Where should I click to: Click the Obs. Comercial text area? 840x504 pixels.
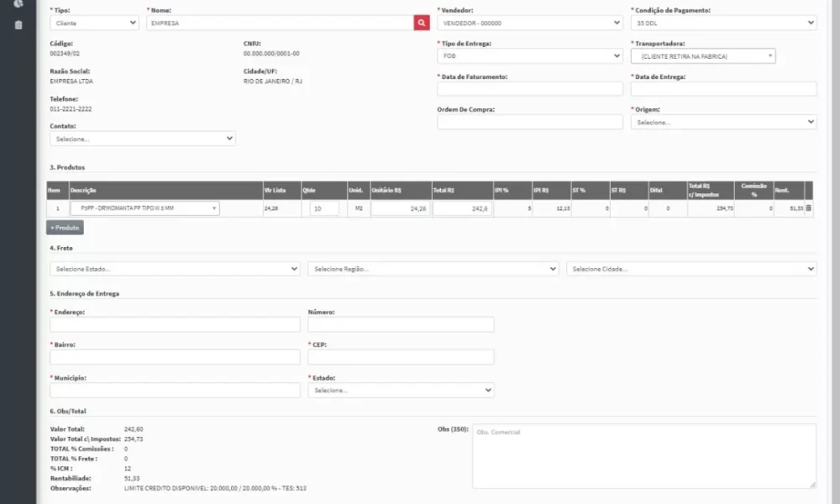(644, 456)
